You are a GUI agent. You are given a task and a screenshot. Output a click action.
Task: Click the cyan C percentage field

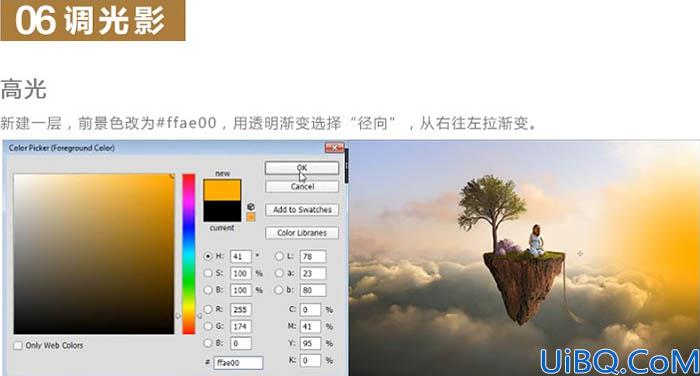310,309
